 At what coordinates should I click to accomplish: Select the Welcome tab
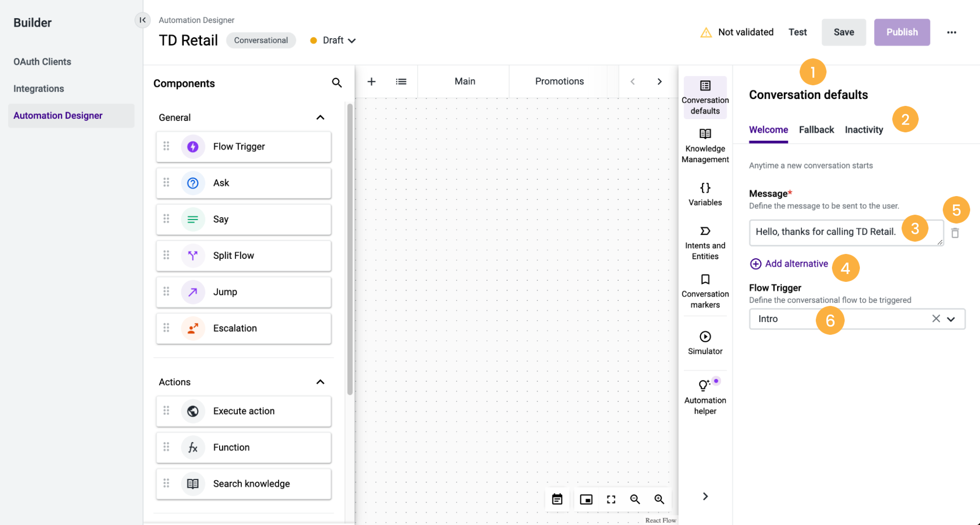click(x=768, y=130)
